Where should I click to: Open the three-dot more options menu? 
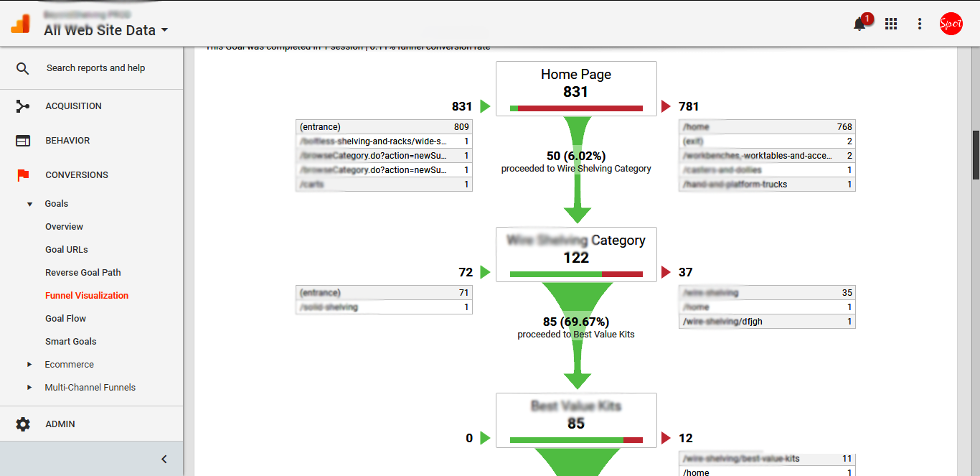(920, 24)
